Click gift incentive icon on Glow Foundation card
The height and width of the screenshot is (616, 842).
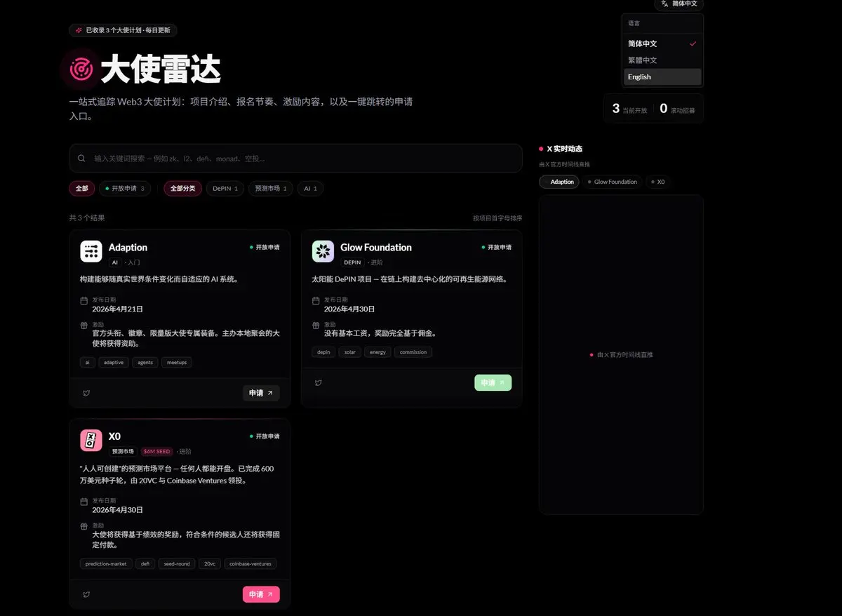pyautogui.click(x=316, y=326)
